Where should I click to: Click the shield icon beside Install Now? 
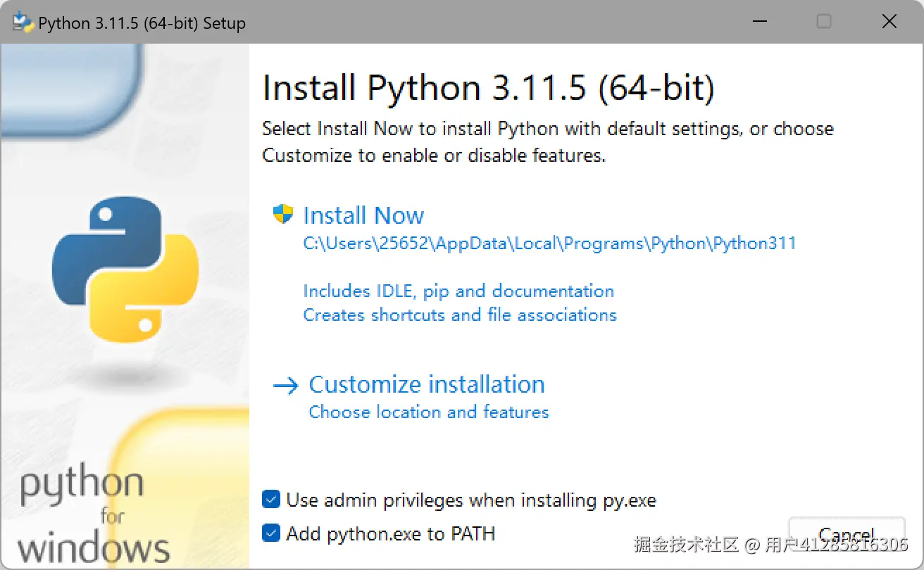tap(282, 215)
